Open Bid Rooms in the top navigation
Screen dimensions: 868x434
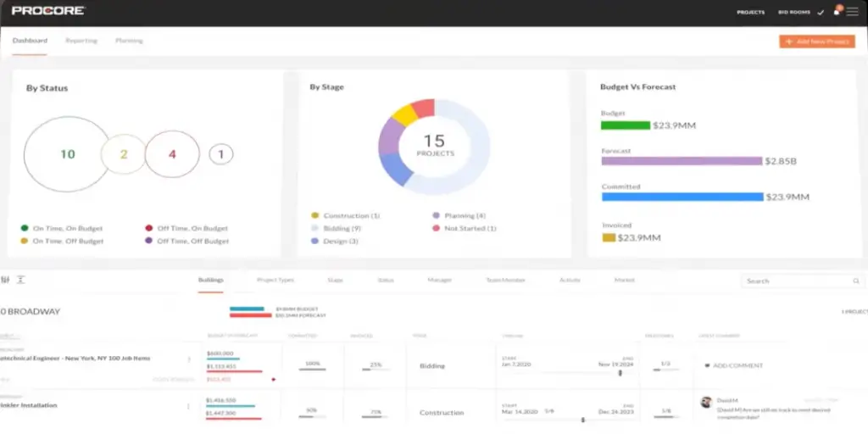coord(794,13)
